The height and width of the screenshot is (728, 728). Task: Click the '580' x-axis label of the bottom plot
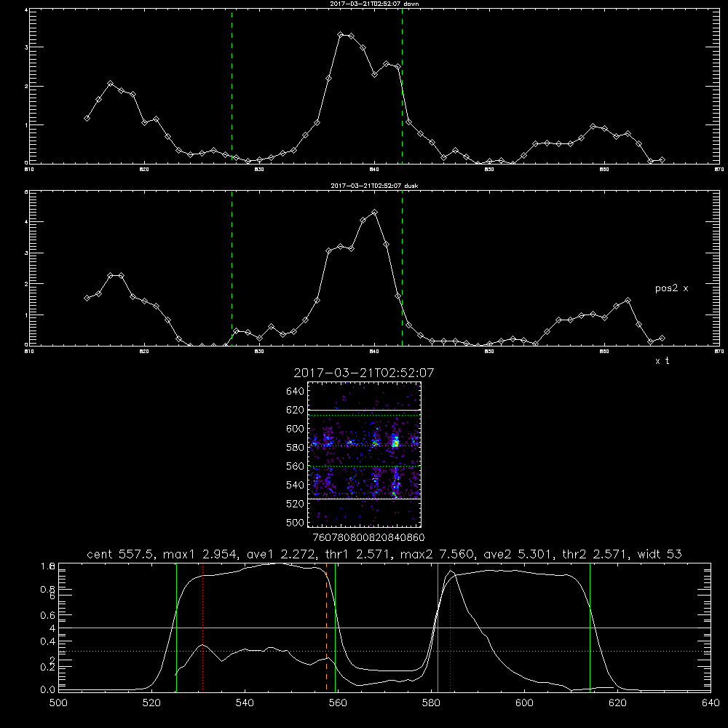pos(431,703)
